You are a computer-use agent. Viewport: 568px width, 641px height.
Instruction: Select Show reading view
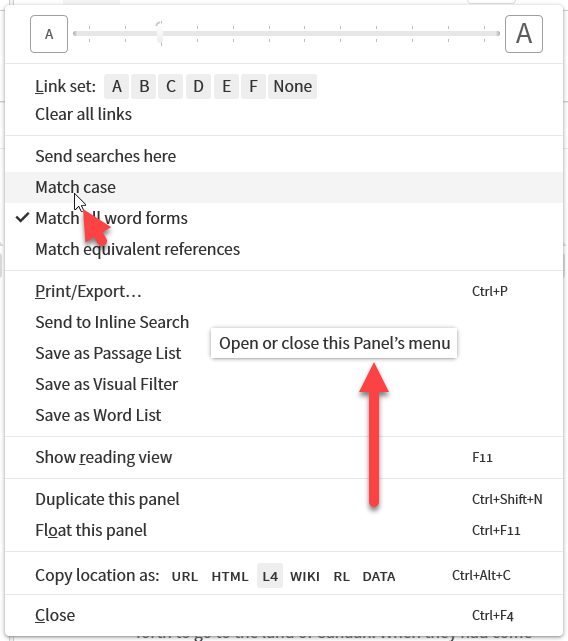[x=284, y=457]
